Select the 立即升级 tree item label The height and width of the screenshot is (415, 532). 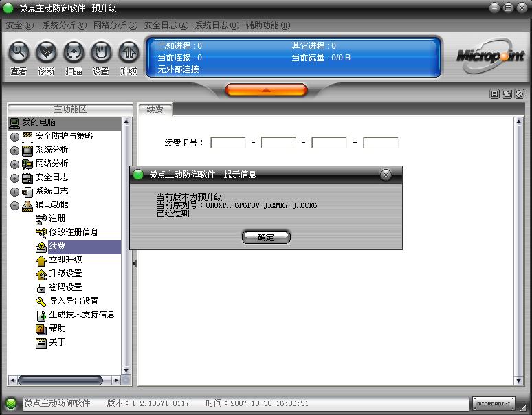66,260
